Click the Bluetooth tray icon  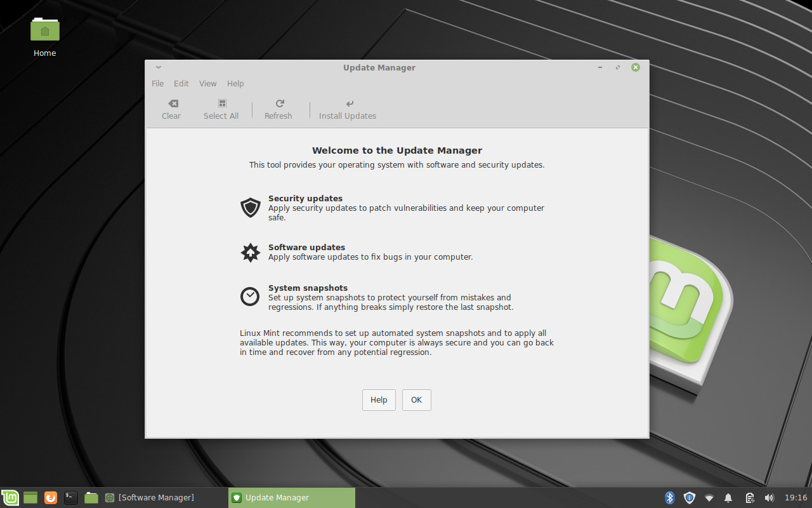(669, 497)
